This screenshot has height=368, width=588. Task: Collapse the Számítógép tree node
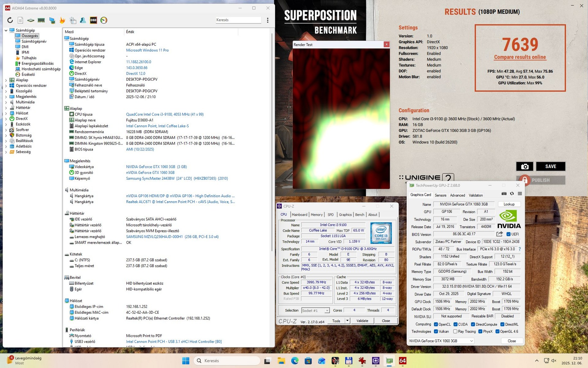6,30
